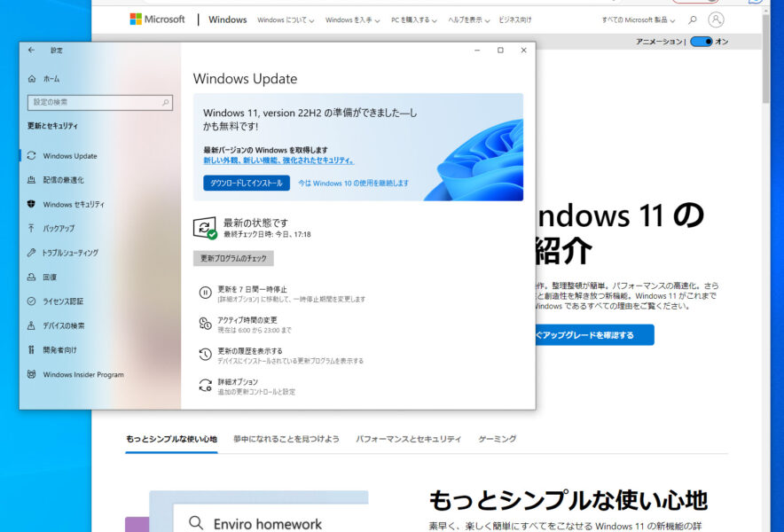Click the バックアップ upload arrow icon
The height and width of the screenshot is (532, 784).
pyautogui.click(x=32, y=228)
